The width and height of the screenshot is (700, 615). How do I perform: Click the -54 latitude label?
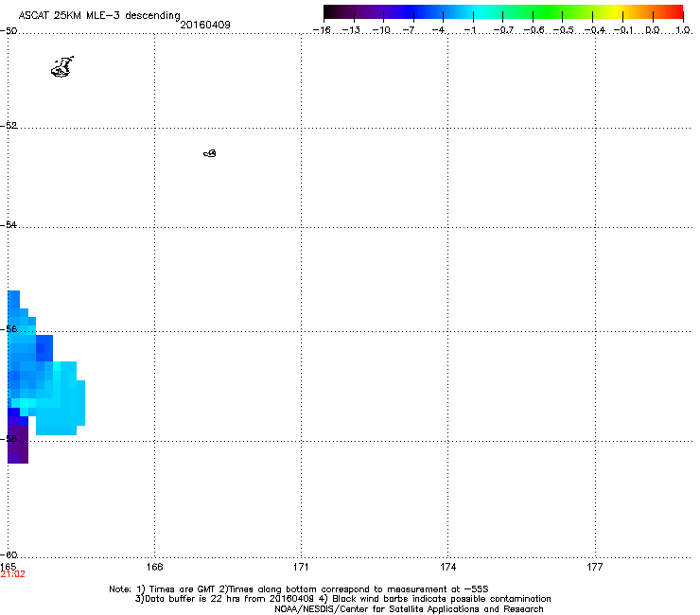point(9,225)
